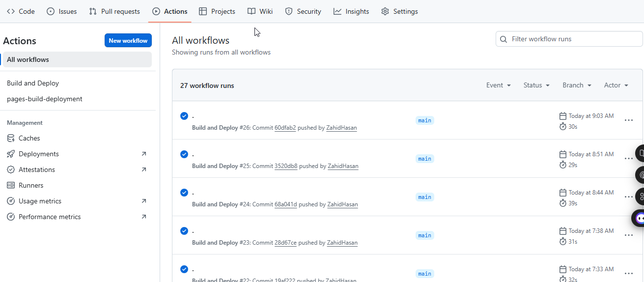The image size is (644, 282).
Task: Open options menu for run #22
Action: 628,274
